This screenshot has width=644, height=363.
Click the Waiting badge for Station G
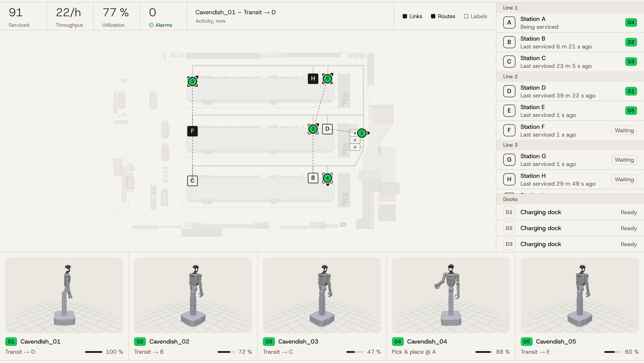pos(624,160)
